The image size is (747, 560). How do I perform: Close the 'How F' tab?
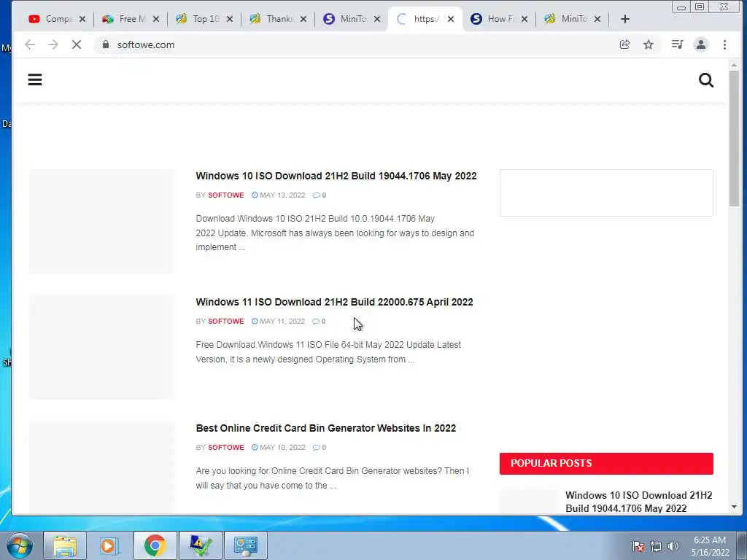(x=524, y=19)
